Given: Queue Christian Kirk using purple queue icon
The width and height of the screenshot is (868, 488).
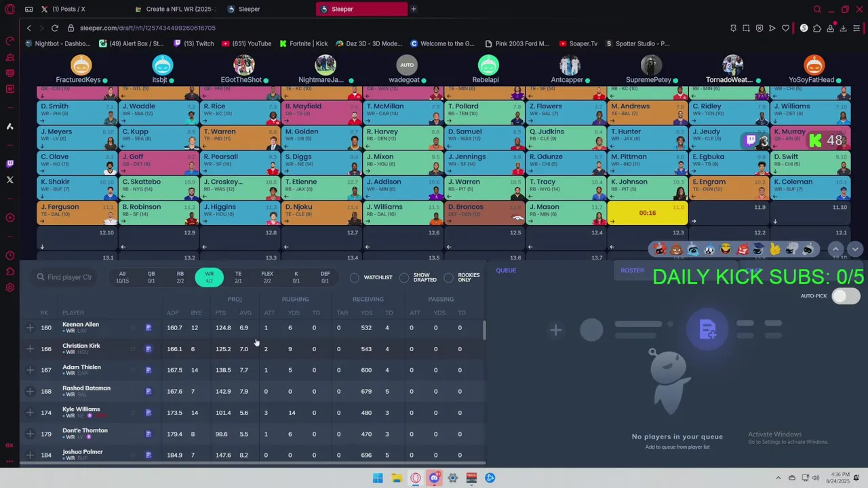Looking at the screenshot, I should click(149, 349).
